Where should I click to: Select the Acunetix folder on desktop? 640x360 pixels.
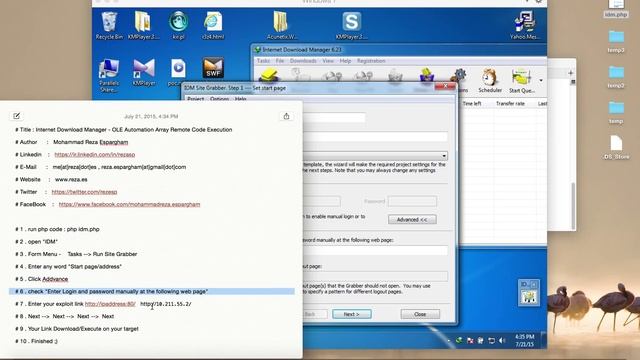(282, 25)
